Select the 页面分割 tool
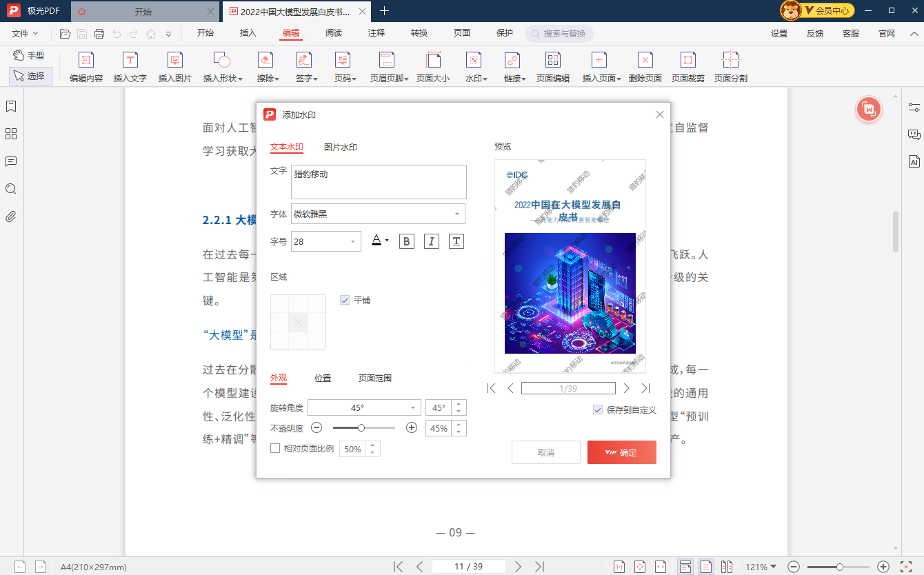924x575 pixels. [x=730, y=67]
